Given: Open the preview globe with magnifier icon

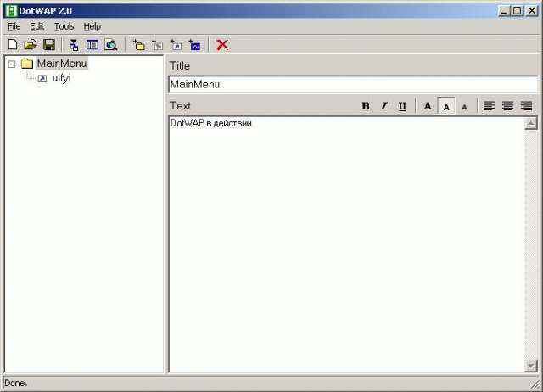Looking at the screenshot, I should (x=111, y=45).
